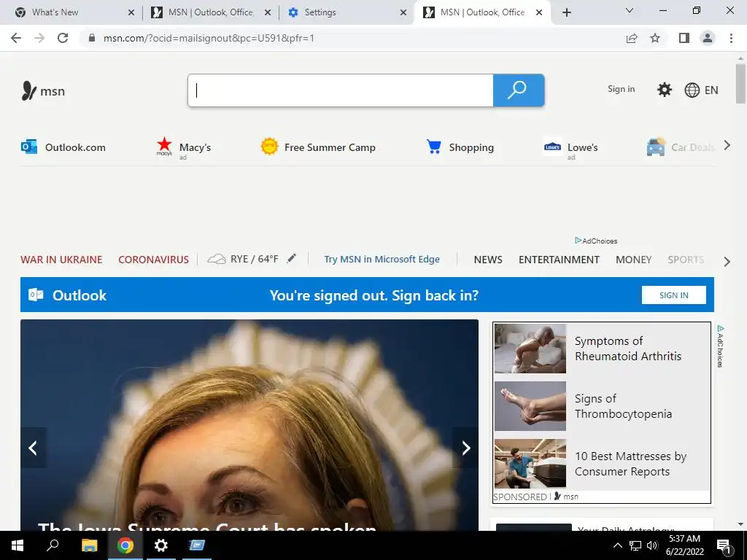
Task: Click the Macy's red star icon
Action: (x=164, y=145)
